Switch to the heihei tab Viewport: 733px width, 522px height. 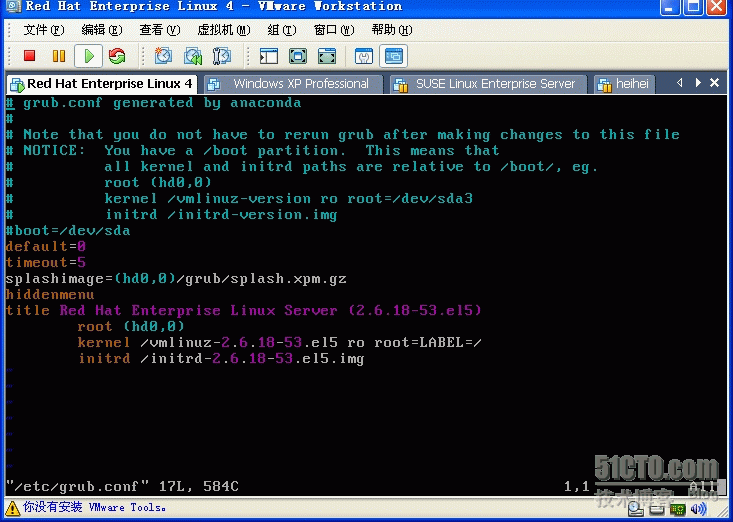click(625, 84)
